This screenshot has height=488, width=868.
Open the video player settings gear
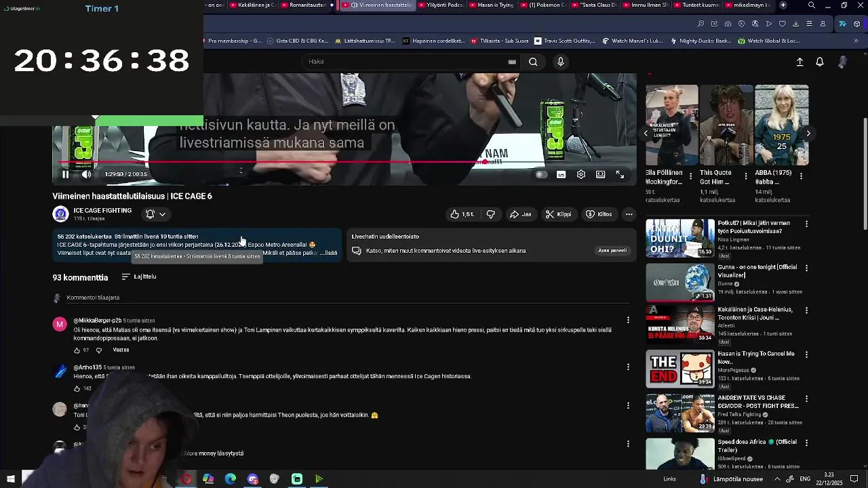581,174
